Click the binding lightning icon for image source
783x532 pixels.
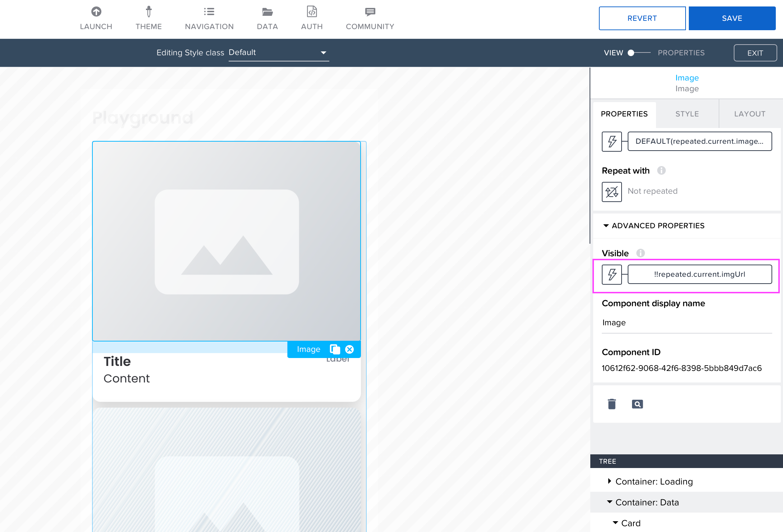[612, 141]
